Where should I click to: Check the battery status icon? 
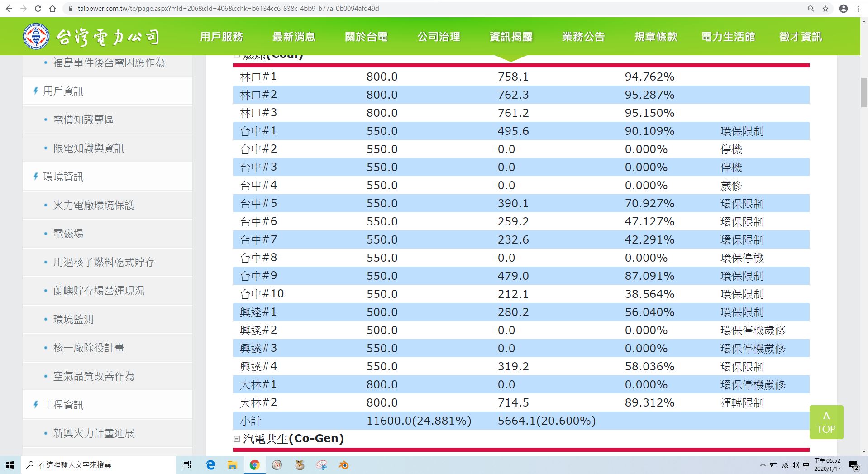774,465
